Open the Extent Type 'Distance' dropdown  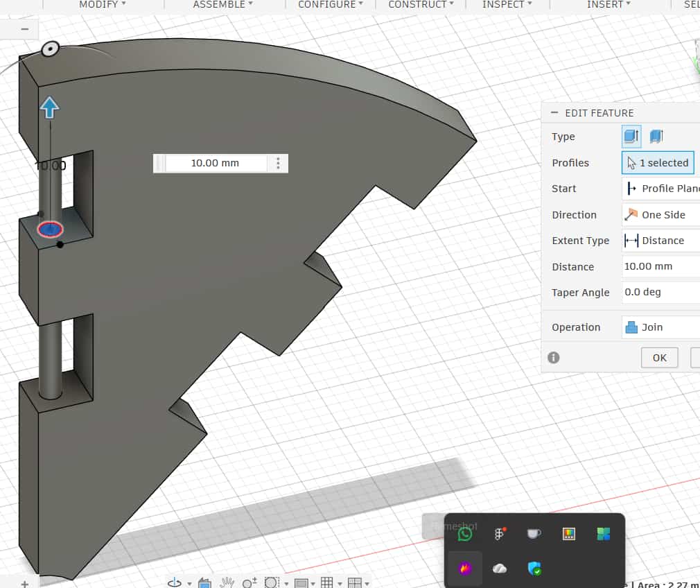(x=660, y=241)
